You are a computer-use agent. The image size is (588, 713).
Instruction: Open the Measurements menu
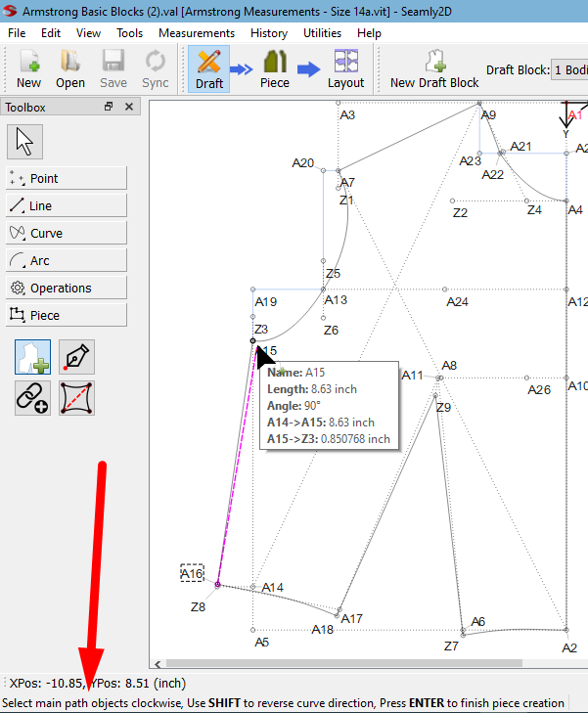[x=197, y=32]
